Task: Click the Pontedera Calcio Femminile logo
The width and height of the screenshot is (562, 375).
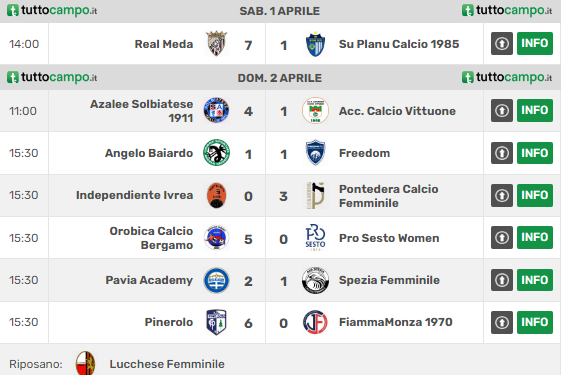Action: click(315, 195)
